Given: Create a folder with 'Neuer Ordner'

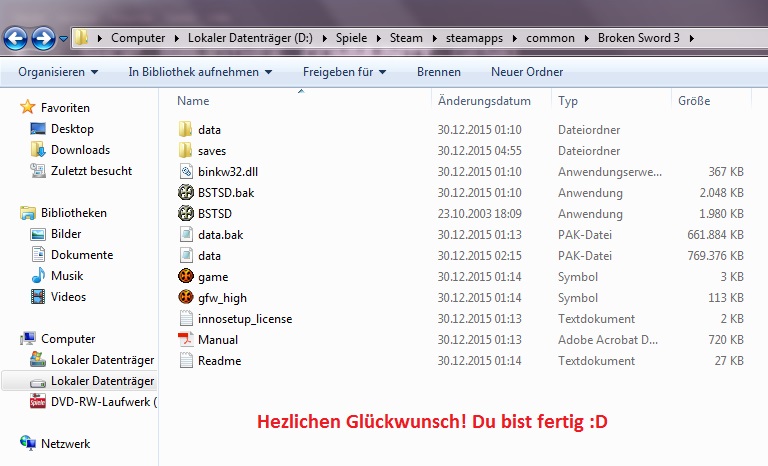Looking at the screenshot, I should tap(527, 72).
